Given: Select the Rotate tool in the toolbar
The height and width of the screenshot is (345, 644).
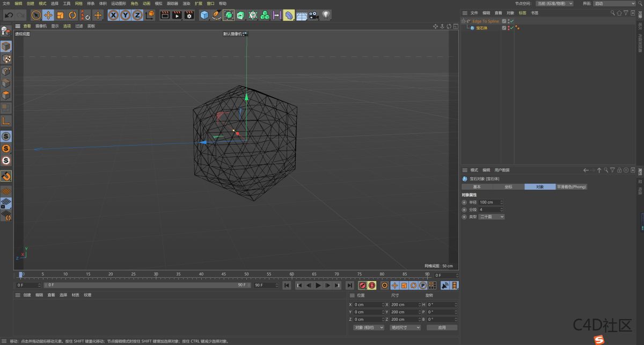Looking at the screenshot, I should (71, 15).
